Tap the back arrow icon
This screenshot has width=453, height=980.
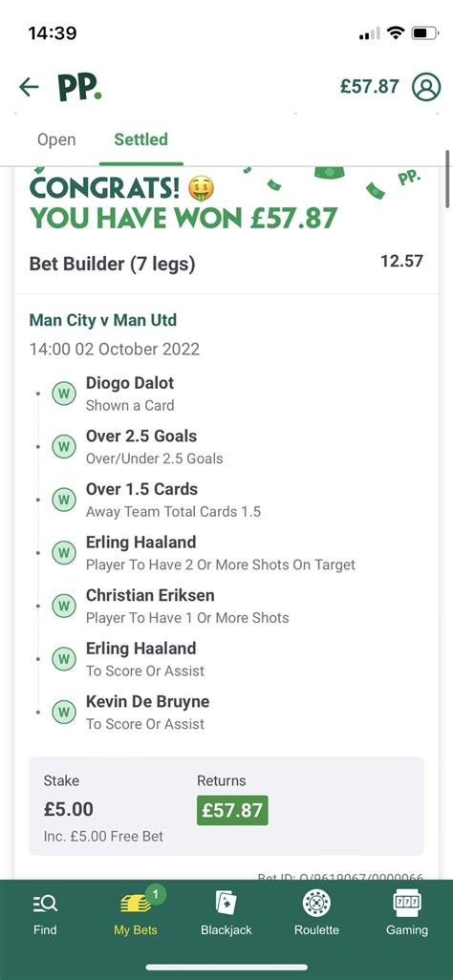(29, 86)
